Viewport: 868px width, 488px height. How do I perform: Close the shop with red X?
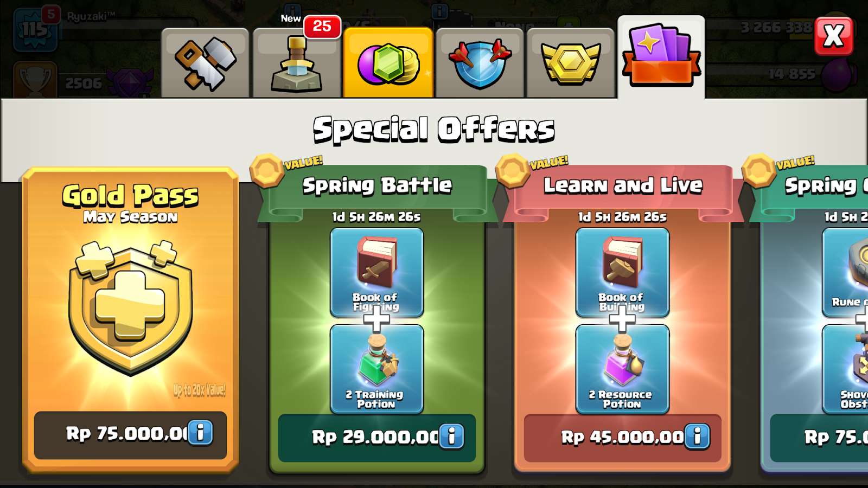pos(834,36)
